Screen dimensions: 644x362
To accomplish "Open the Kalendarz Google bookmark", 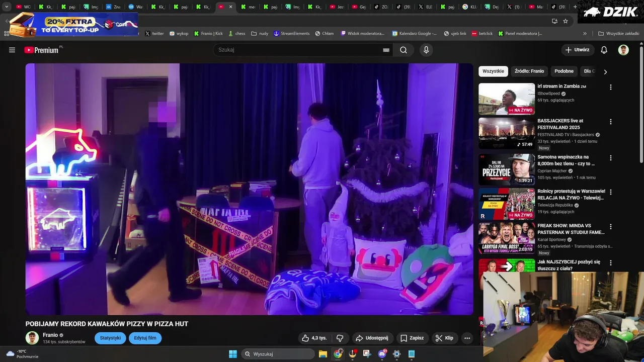I will [414, 34].
